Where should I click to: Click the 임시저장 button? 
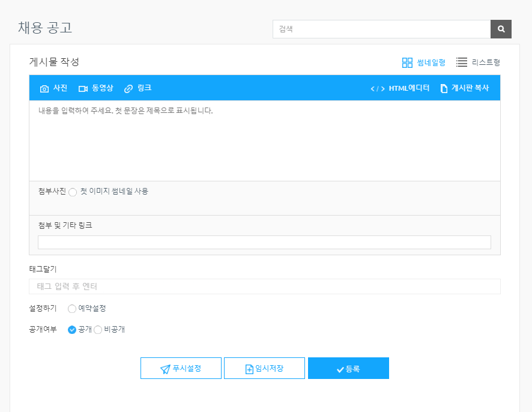point(264,369)
